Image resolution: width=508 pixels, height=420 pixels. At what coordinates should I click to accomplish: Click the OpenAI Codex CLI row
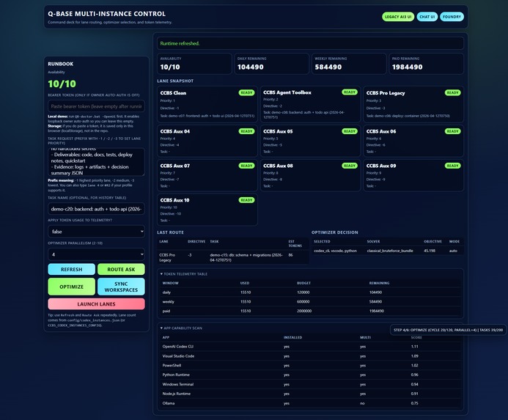click(x=310, y=347)
